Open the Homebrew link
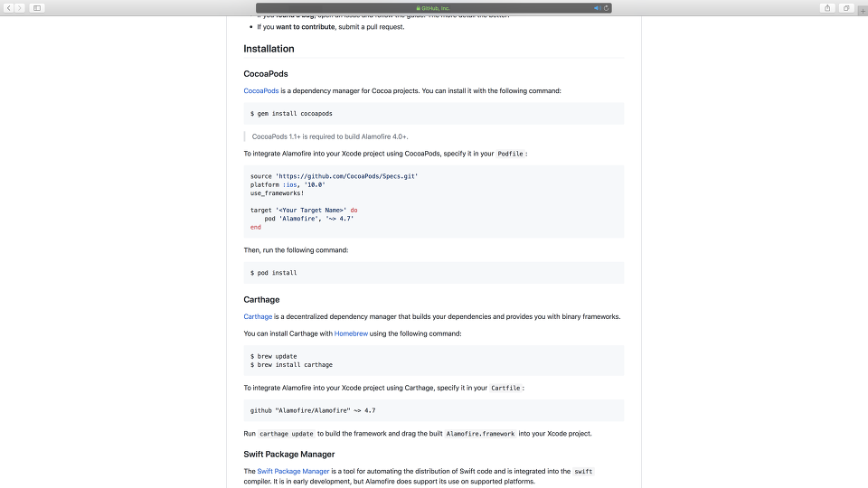The width and height of the screenshot is (868, 488). click(351, 333)
